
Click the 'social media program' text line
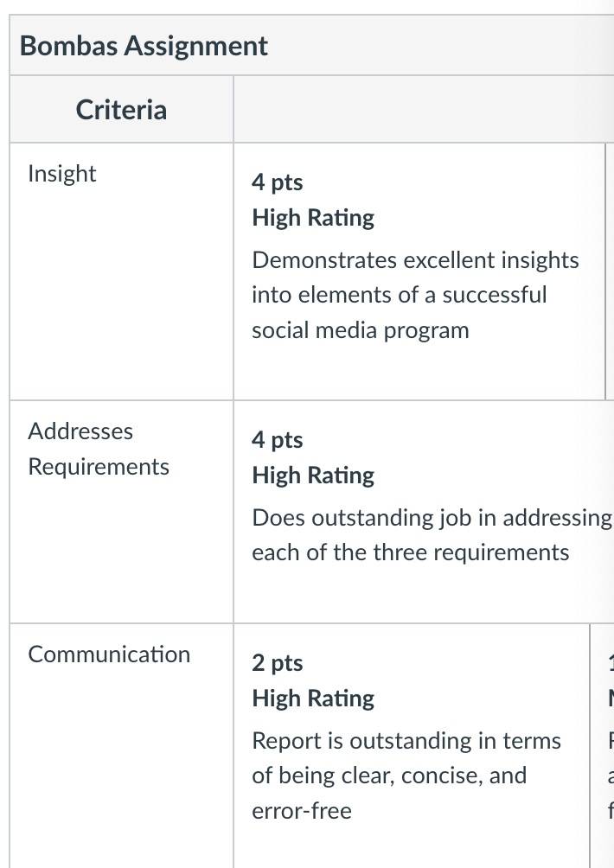(x=361, y=330)
